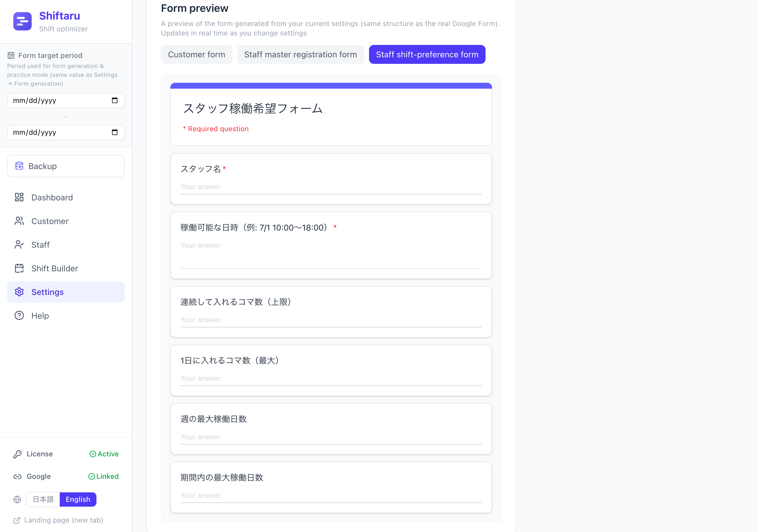Viewport: 757px width, 532px height.
Task: Open the Help page
Action: click(x=66, y=316)
